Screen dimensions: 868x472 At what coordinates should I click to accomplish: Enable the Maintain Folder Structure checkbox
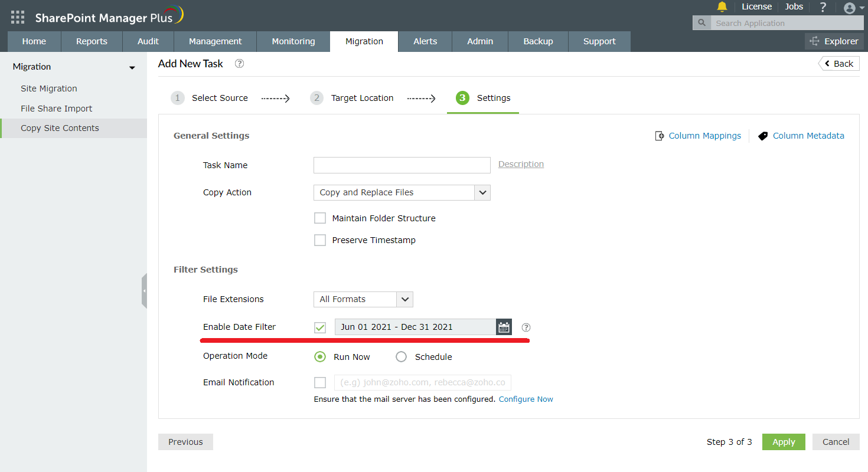click(320, 218)
